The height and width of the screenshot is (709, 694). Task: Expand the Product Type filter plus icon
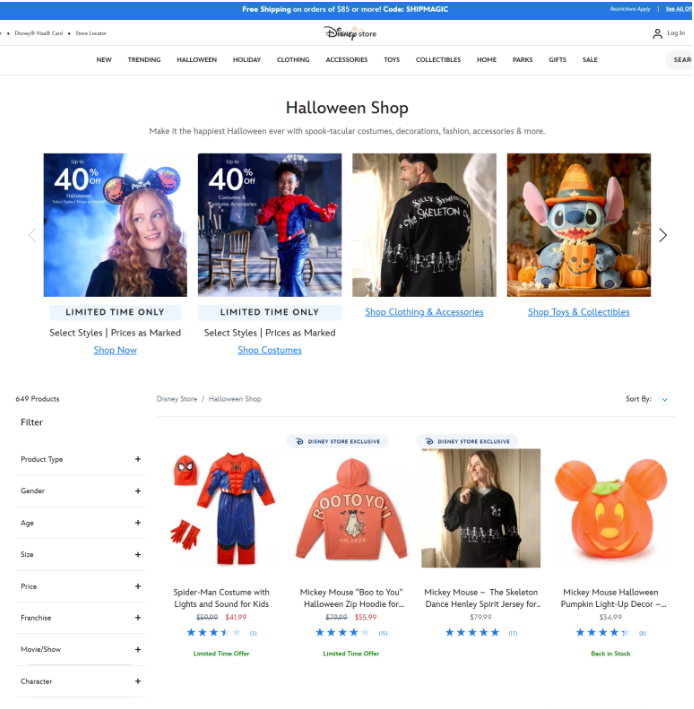[138, 459]
